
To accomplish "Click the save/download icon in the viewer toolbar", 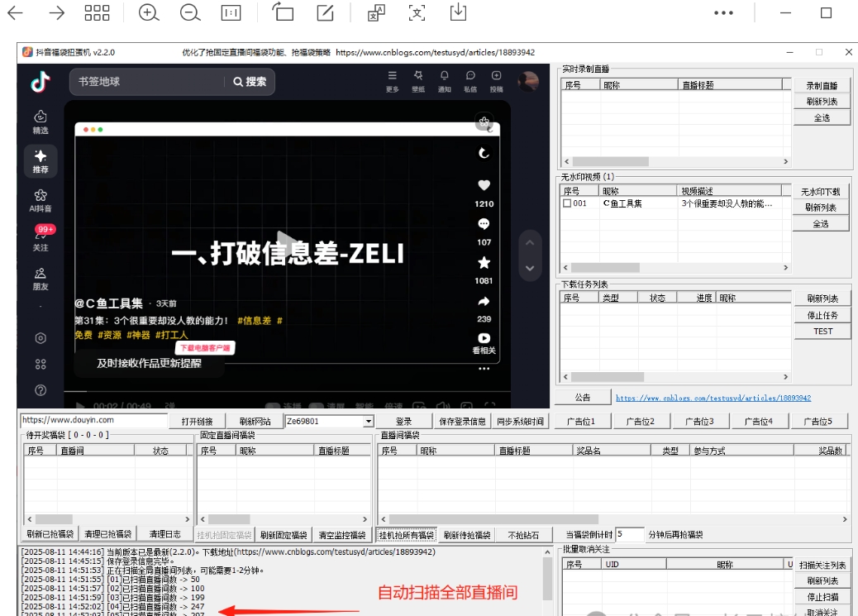I will tap(458, 12).
